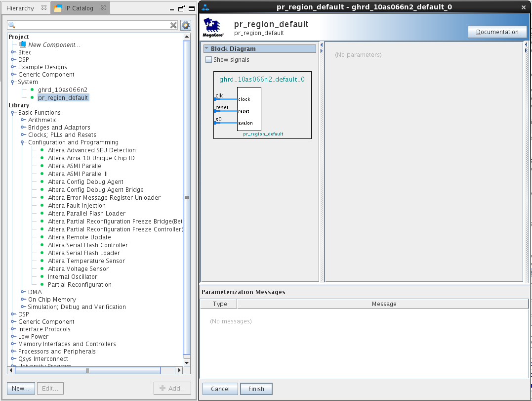The width and height of the screenshot is (532, 401).
Task: Select Altera Remote Update
Action: click(80, 237)
